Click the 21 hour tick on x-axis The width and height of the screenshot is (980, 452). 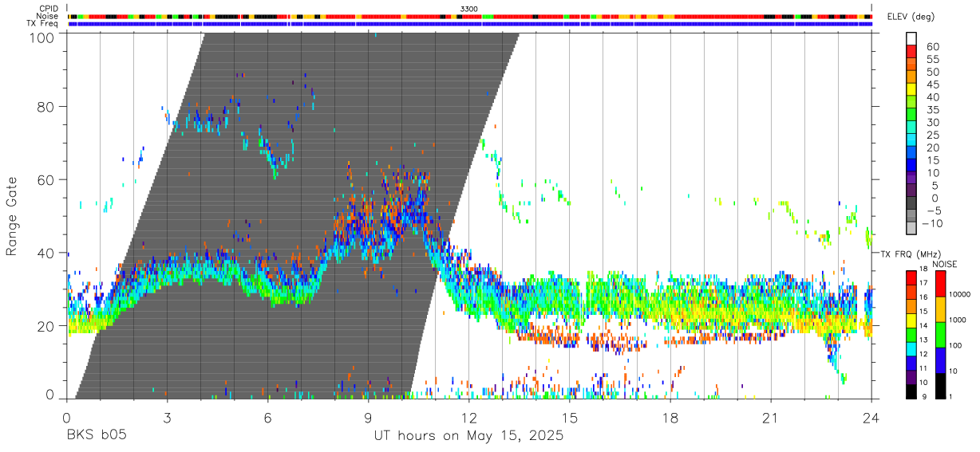point(771,418)
